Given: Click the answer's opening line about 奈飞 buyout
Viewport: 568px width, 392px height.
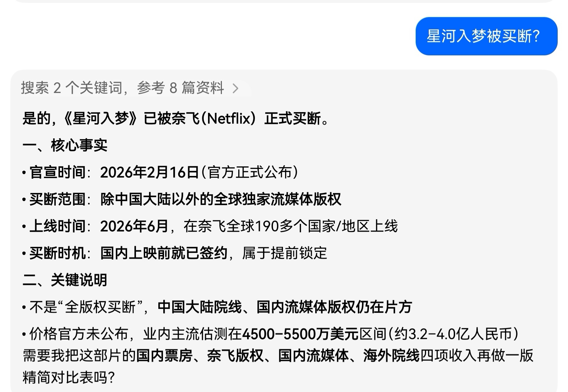Looking at the screenshot, I should [x=176, y=118].
